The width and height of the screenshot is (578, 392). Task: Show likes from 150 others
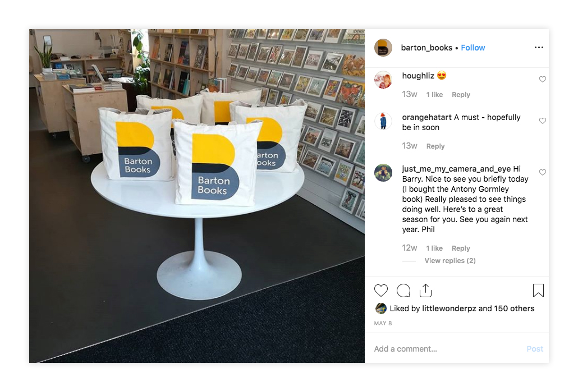click(514, 308)
